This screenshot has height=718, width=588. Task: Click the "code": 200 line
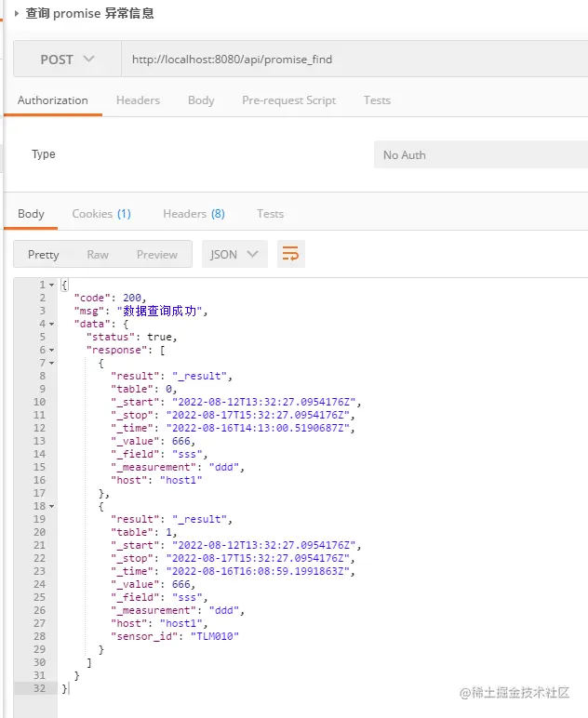110,299
